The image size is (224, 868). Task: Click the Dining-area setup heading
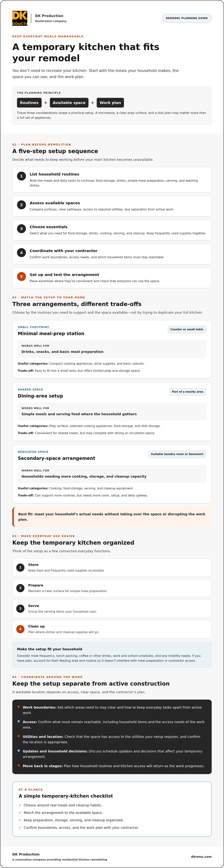coord(41,396)
